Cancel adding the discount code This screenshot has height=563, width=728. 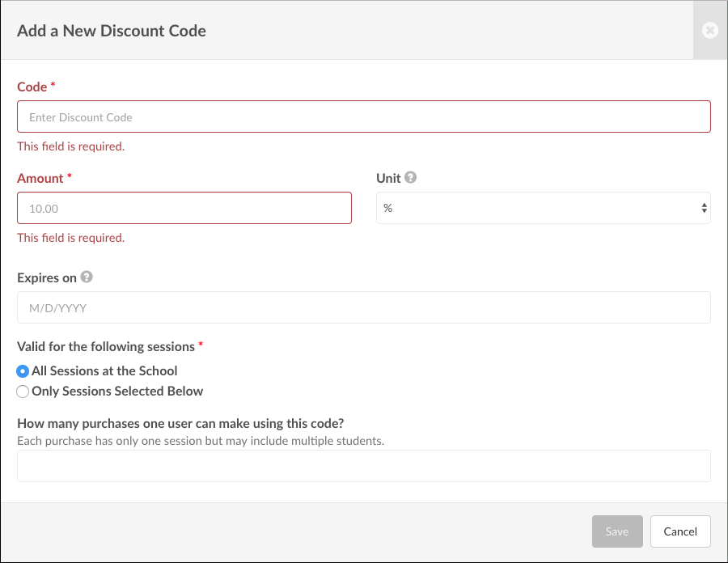(x=679, y=531)
